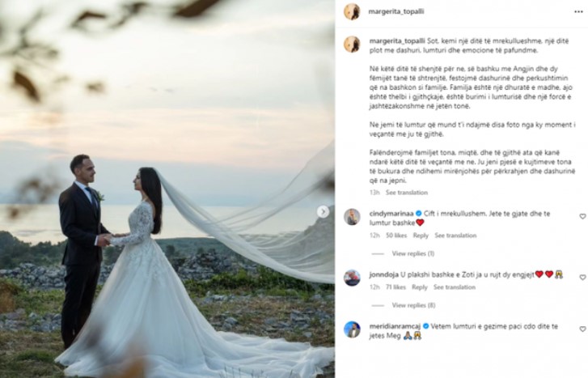Like meridianramcaj's comment with the heart icon
The image size is (588, 378).
click(582, 329)
